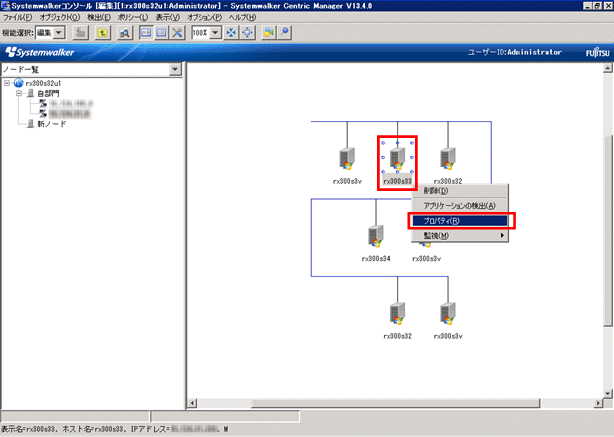Click the horizontal scrollbar right arrow

(598, 403)
